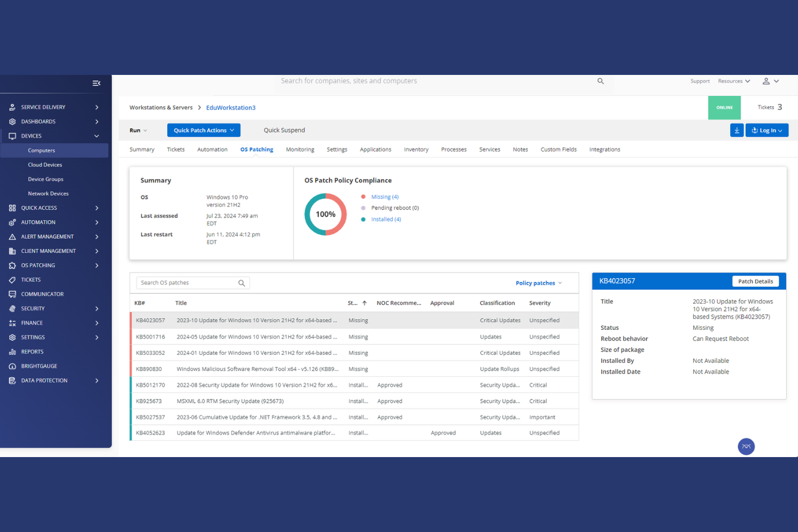Switch to the Monitoring tab

(300, 149)
